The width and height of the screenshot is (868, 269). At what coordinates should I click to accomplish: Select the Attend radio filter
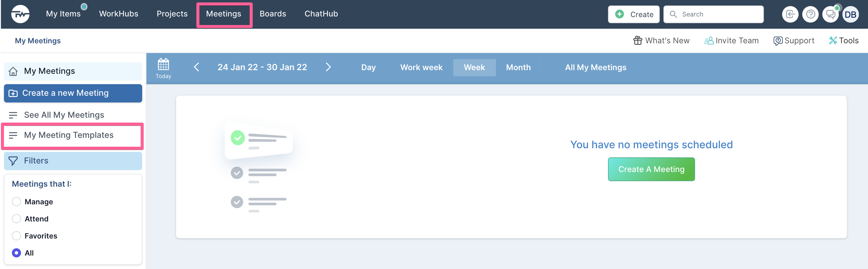tap(16, 219)
